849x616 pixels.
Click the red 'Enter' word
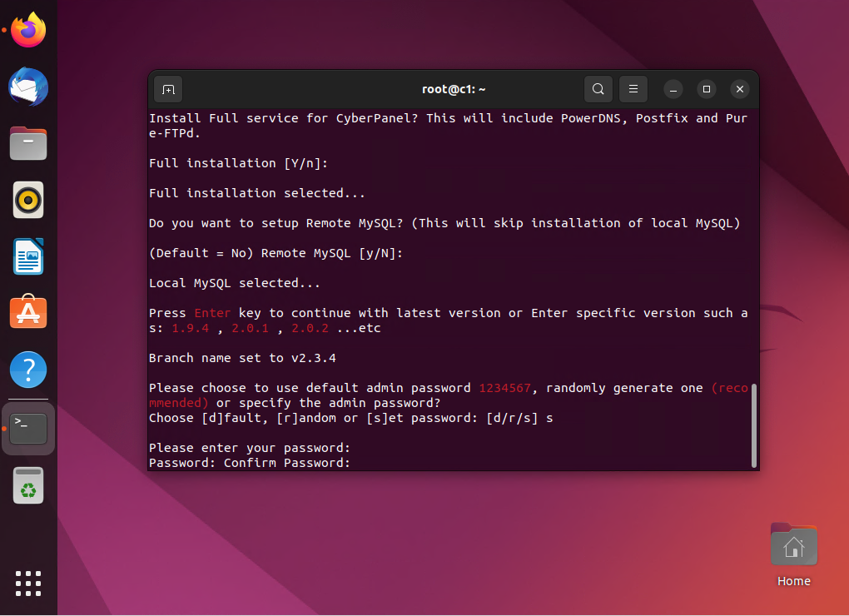coord(212,313)
